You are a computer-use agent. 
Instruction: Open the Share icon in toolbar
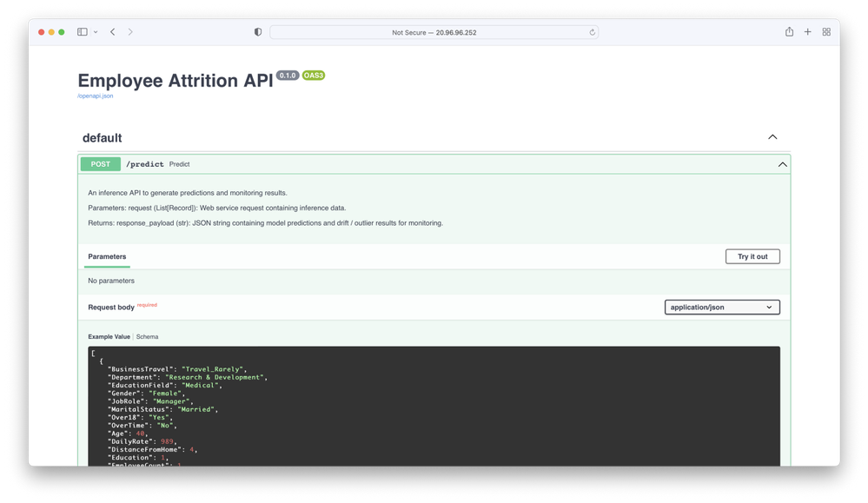click(790, 31)
